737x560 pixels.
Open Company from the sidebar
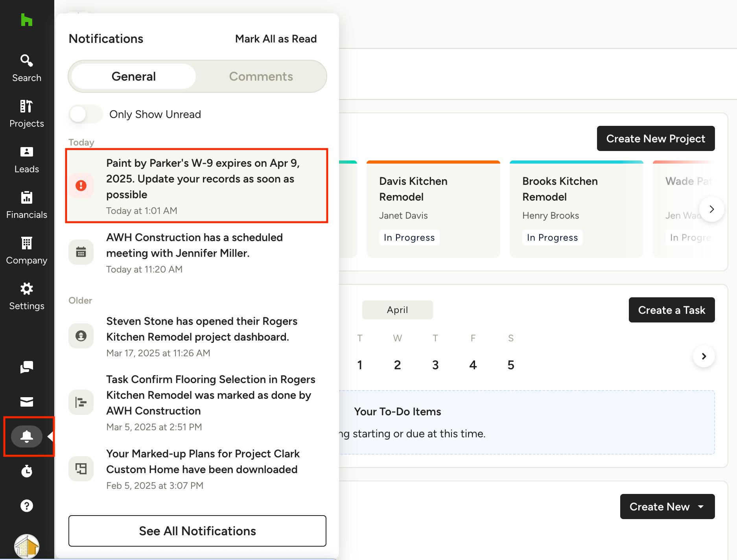(27, 251)
